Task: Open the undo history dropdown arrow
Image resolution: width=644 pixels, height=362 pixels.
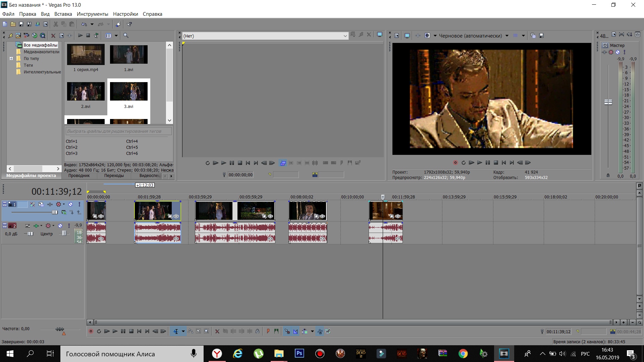Action: point(92,24)
